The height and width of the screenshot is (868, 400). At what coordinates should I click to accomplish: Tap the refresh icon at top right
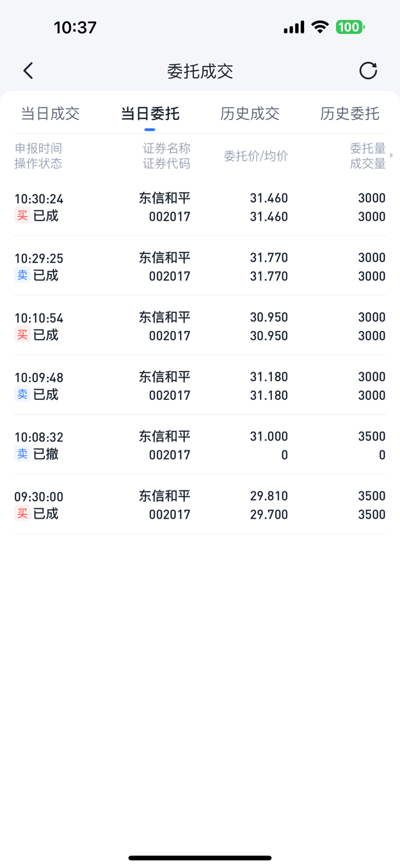click(x=368, y=70)
